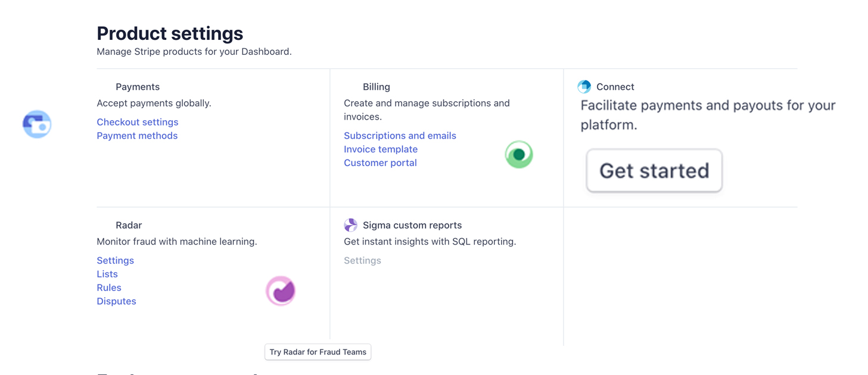Open Customer portal link
868x375 pixels.
coord(380,163)
